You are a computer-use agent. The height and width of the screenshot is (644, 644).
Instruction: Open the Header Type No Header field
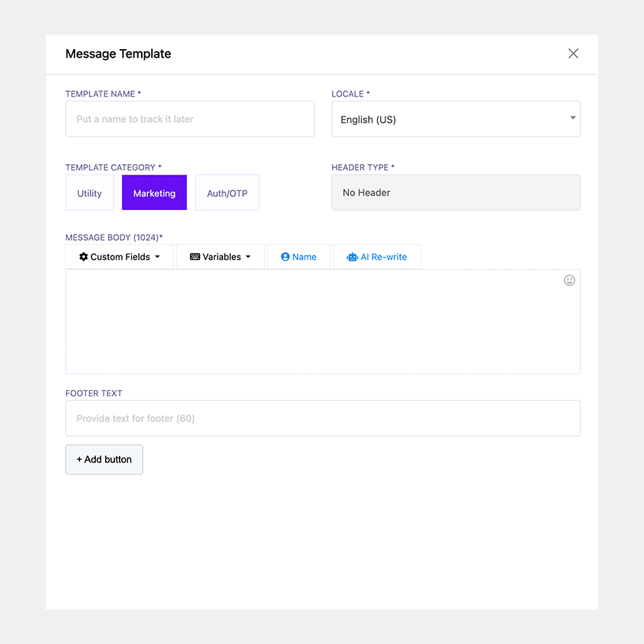pos(455,192)
